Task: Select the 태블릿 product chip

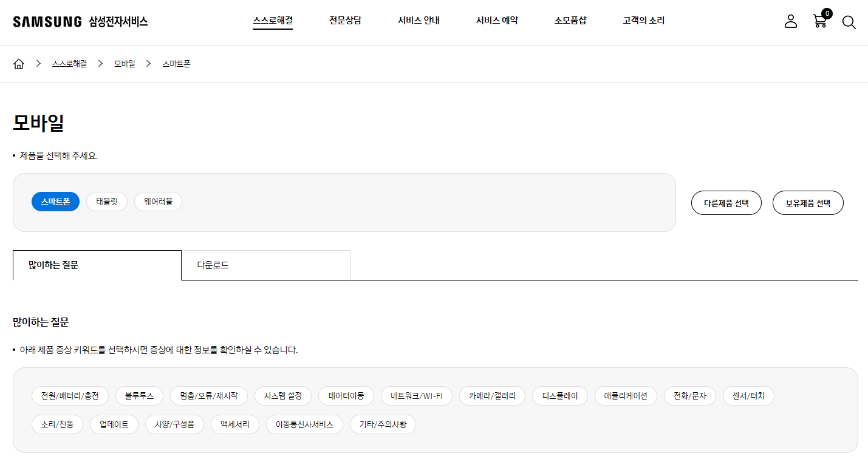Action: click(107, 202)
